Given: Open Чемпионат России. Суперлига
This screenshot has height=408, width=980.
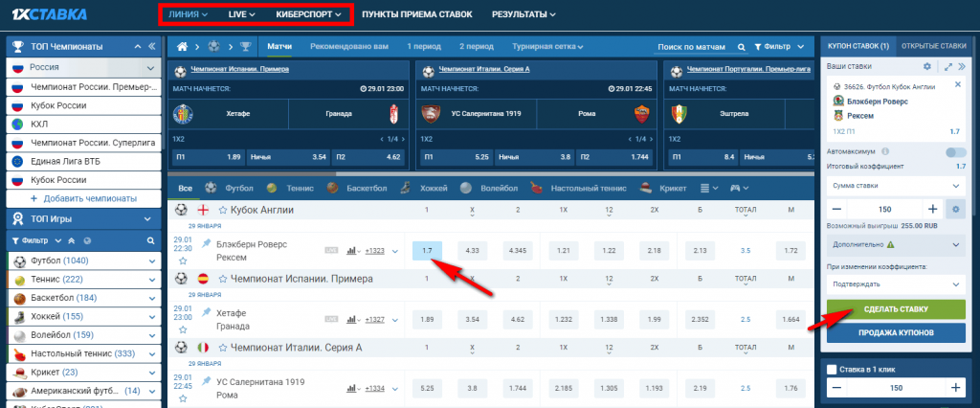Looking at the screenshot, I should pos(83,143).
